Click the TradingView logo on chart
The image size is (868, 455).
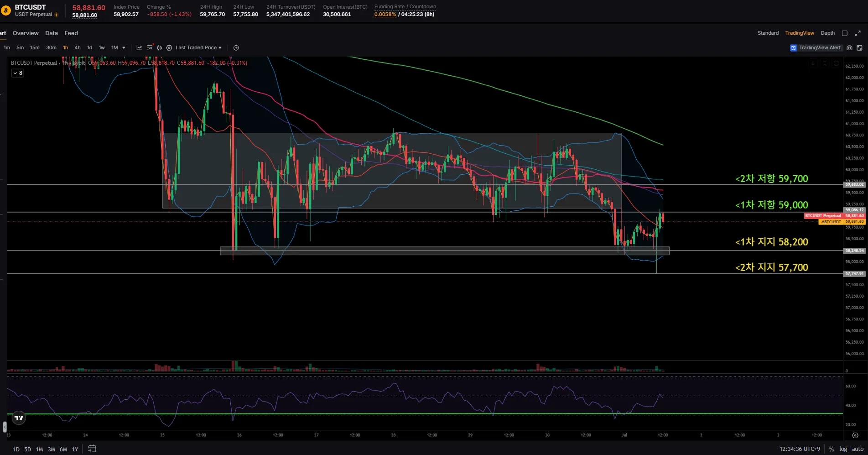click(19, 418)
